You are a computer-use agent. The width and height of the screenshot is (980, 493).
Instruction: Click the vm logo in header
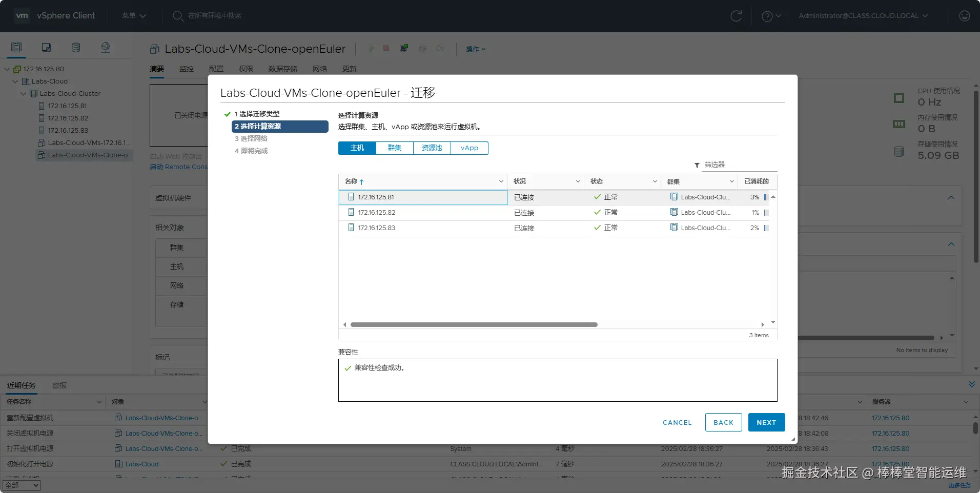point(22,15)
